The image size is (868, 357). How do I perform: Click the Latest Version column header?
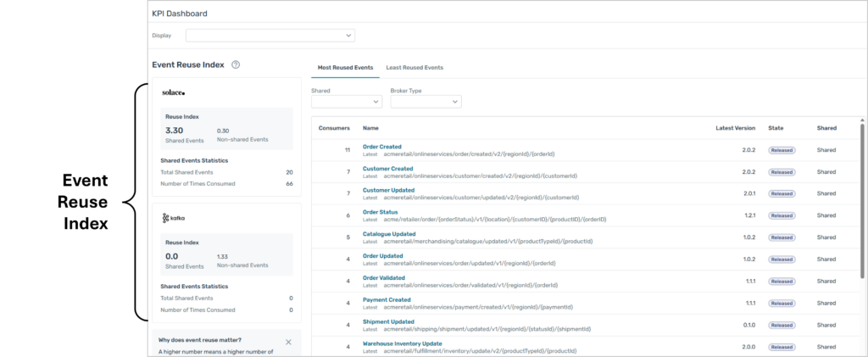tap(735, 128)
